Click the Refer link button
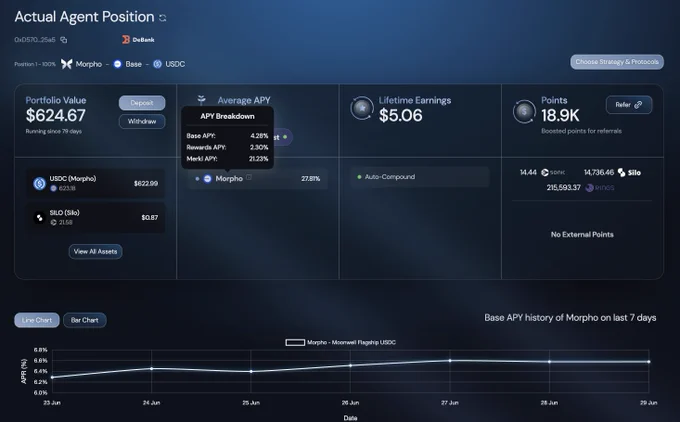This screenshot has width=680, height=422. (x=629, y=105)
